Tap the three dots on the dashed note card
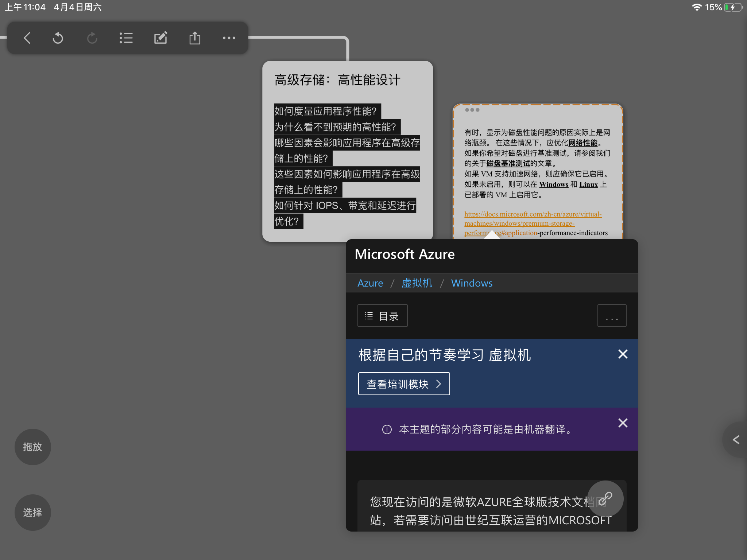Screen dimensions: 747x560 pyautogui.click(x=472, y=110)
